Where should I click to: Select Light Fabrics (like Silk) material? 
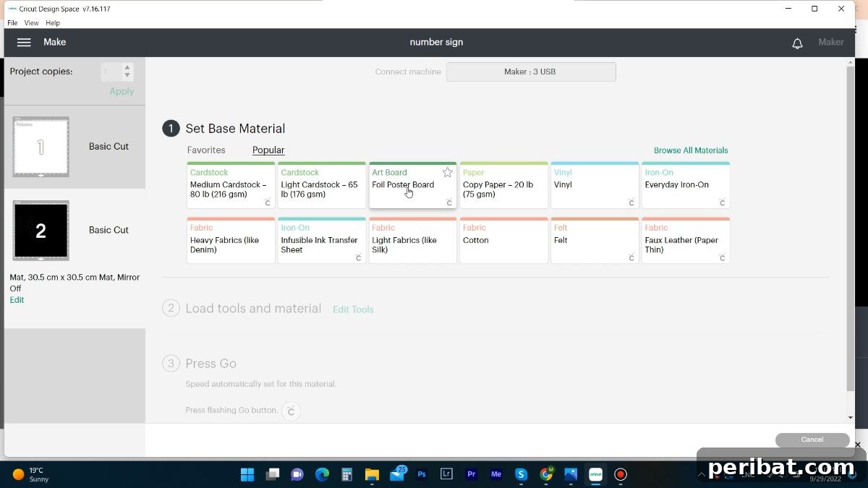pos(413,240)
